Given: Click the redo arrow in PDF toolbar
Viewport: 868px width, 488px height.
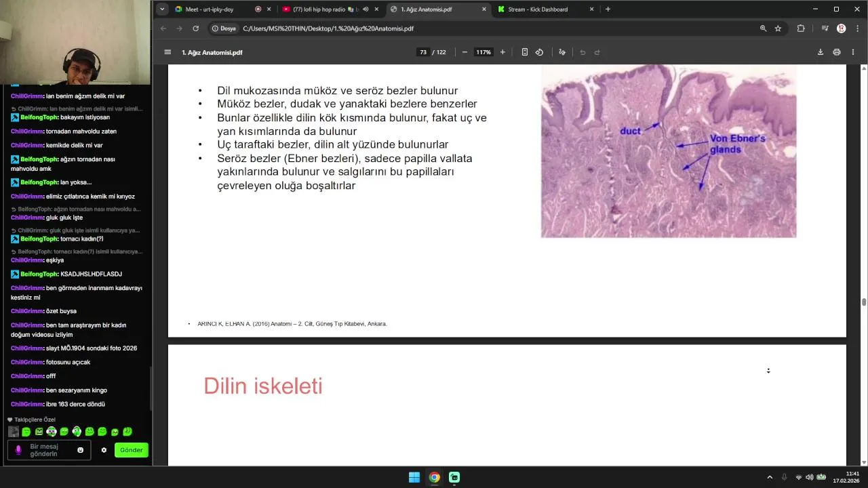Looking at the screenshot, I should point(597,52).
